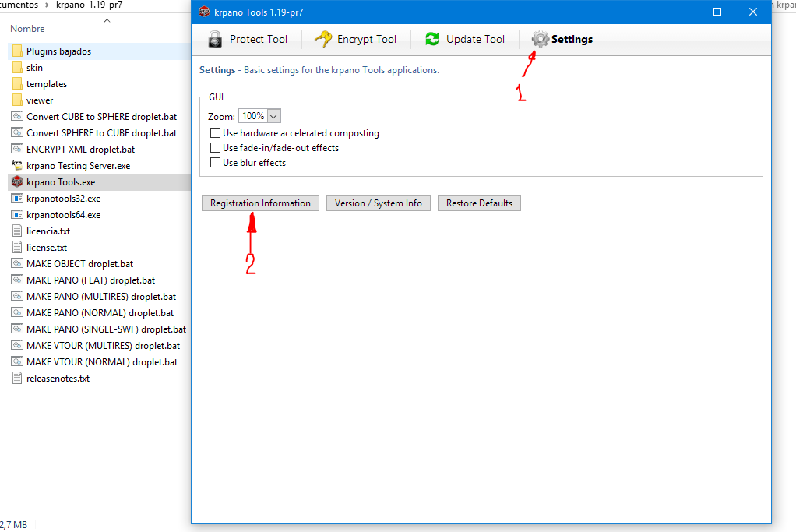The image size is (796, 532).
Task: Click krpano-1.19-pr7 in Explorer breadcrumb
Action: [90, 5]
